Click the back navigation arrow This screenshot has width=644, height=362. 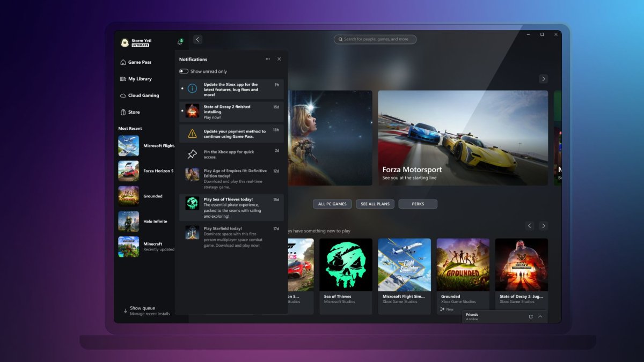pos(197,39)
